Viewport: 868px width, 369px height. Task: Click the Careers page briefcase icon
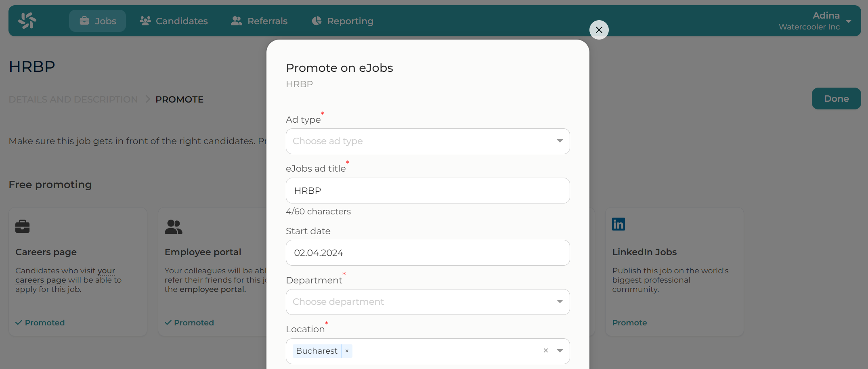point(23,226)
